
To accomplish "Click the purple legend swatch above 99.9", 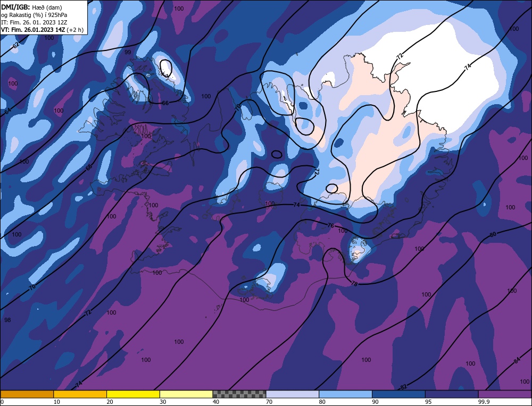I will click(x=505, y=394).
